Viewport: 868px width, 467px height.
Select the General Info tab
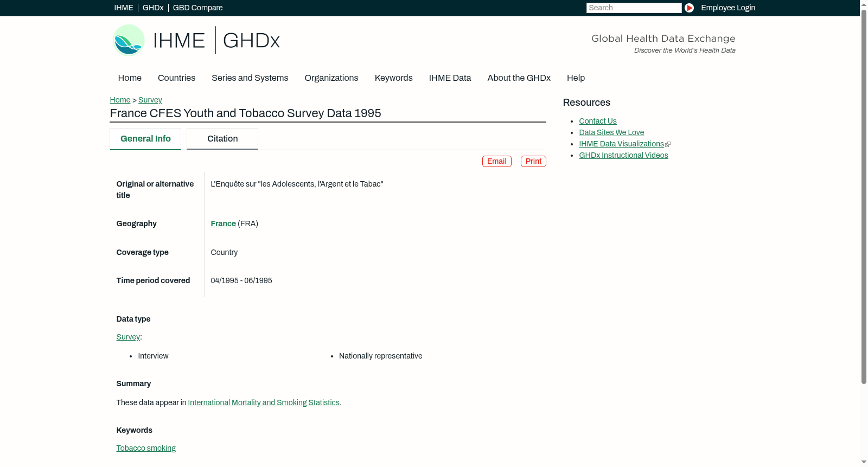(x=145, y=139)
